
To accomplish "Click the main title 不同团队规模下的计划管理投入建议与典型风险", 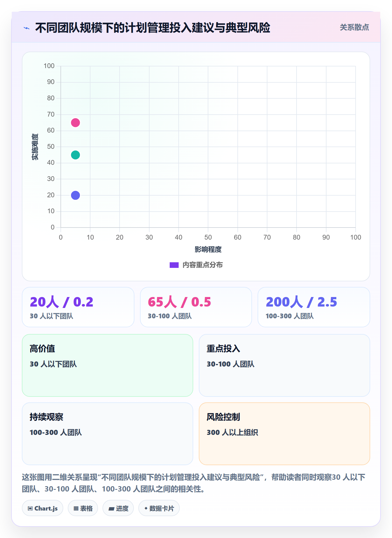I will (153, 28).
